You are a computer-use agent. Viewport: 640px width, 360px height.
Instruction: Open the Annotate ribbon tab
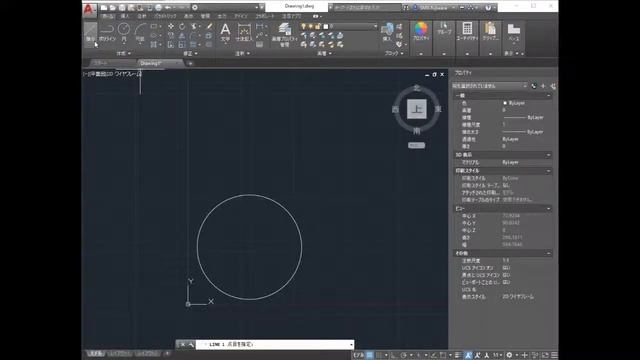(142, 16)
